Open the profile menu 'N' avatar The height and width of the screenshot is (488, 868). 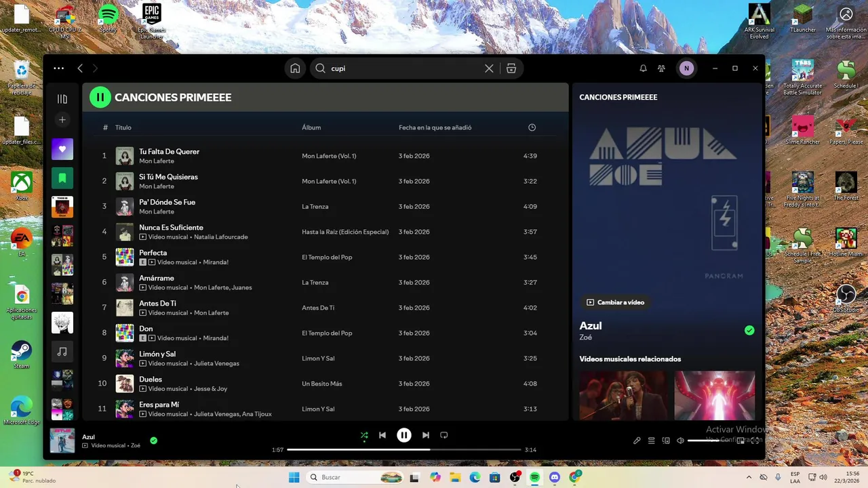[686, 68]
